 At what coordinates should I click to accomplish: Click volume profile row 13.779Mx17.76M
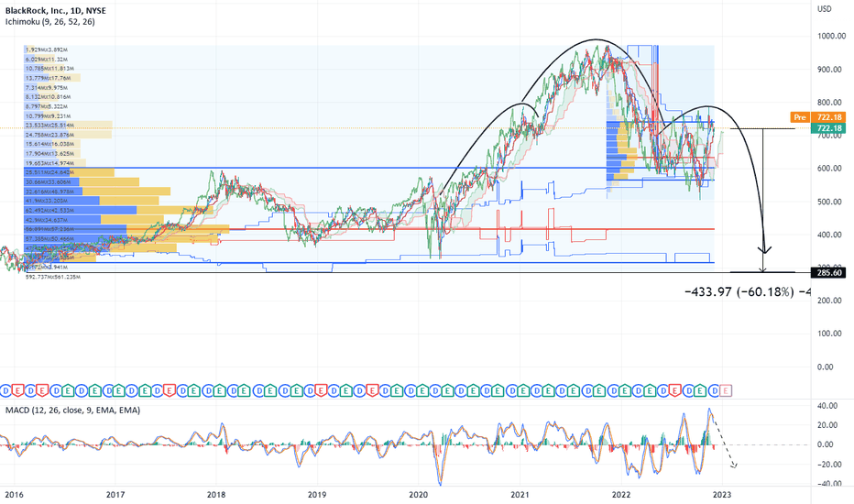[48, 78]
